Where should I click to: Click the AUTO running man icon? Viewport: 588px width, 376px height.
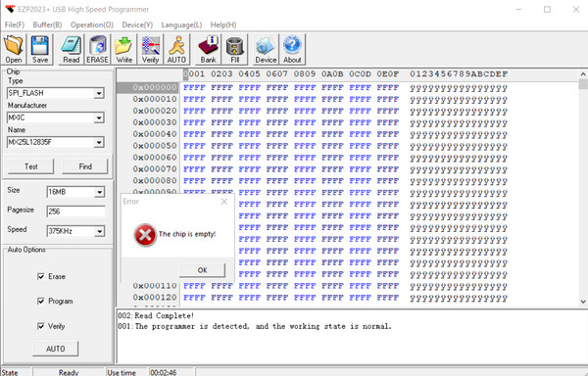coord(176,49)
